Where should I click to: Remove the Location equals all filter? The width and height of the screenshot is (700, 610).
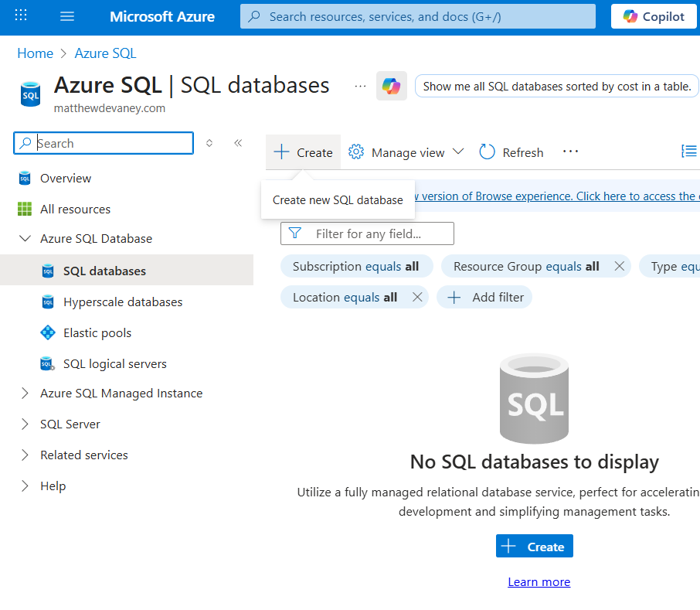(x=417, y=297)
